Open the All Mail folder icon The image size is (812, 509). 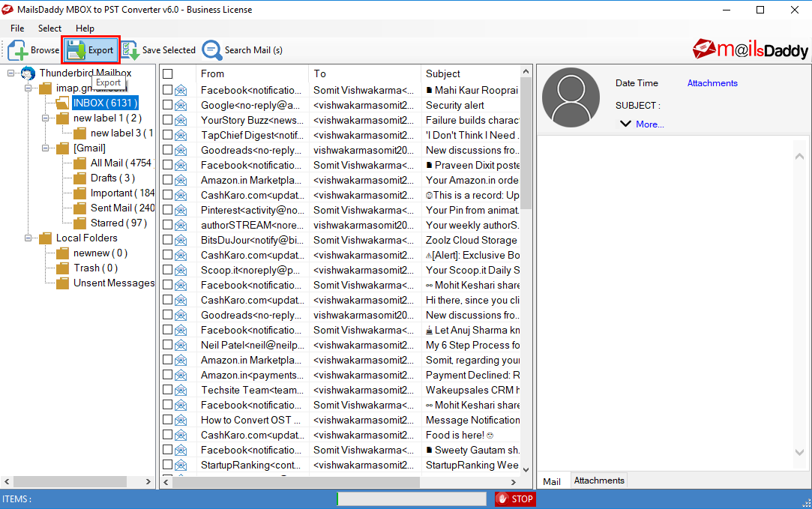[x=79, y=163]
